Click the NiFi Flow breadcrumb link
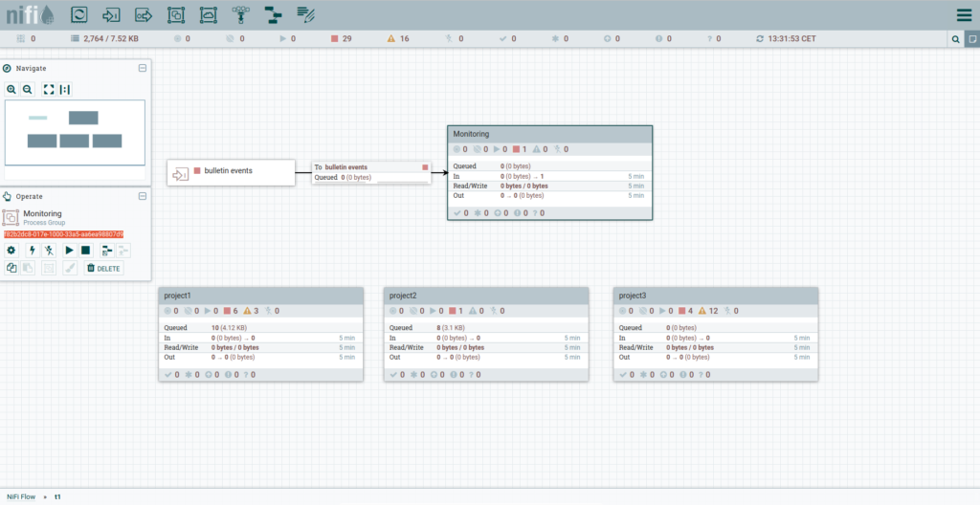The width and height of the screenshot is (980, 505). 21,497
